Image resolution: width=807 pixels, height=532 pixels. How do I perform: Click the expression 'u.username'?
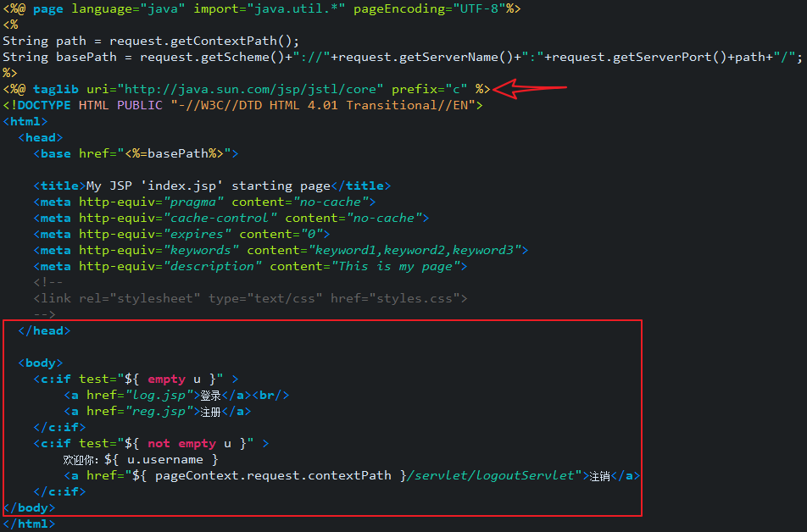[164, 459]
